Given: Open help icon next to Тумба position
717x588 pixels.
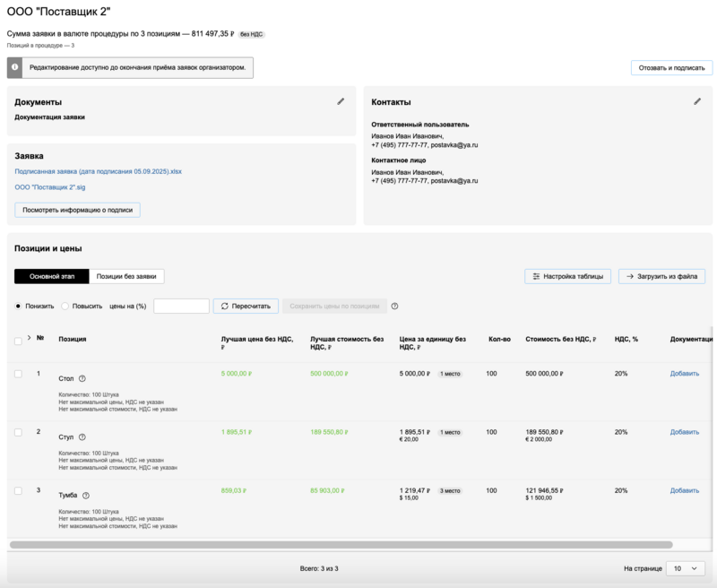Looking at the screenshot, I should click(x=86, y=496).
